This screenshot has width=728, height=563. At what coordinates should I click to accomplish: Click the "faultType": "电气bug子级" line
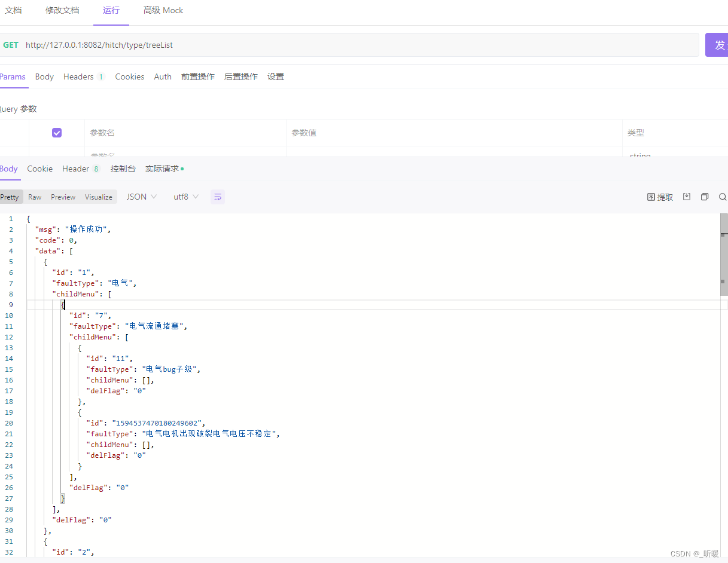coord(144,369)
